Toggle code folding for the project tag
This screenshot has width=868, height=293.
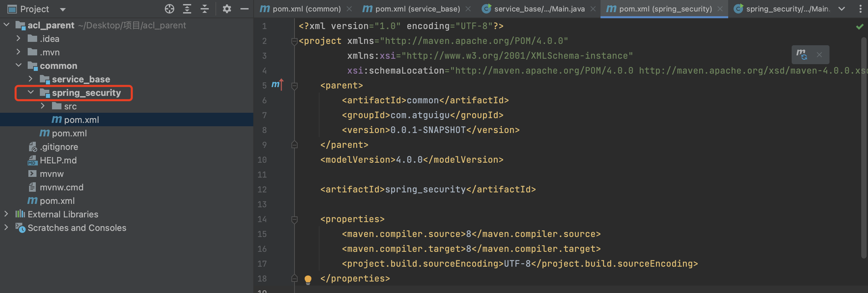tap(294, 42)
